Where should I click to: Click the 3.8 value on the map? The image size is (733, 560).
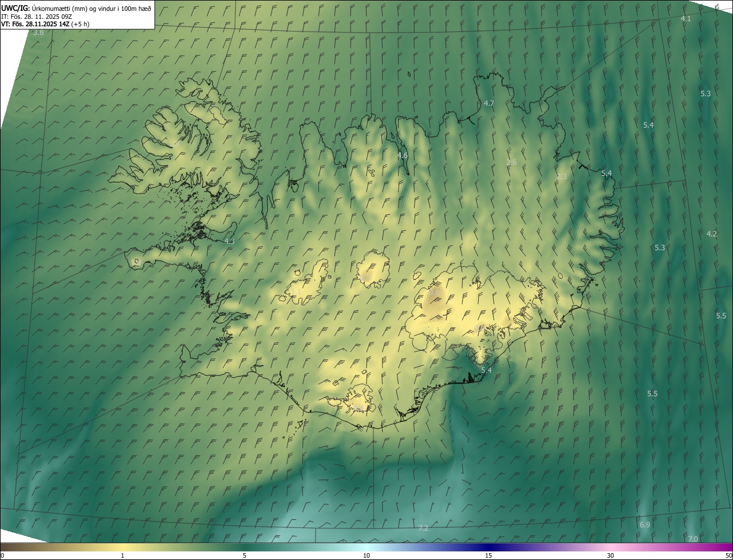[38, 33]
